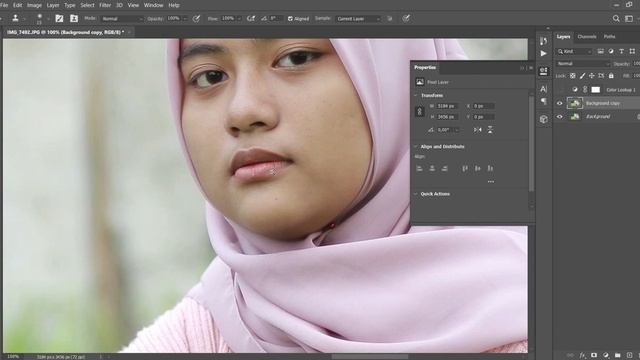Open the 3D panel cube icon
This screenshot has height=360, width=640.
(x=543, y=119)
